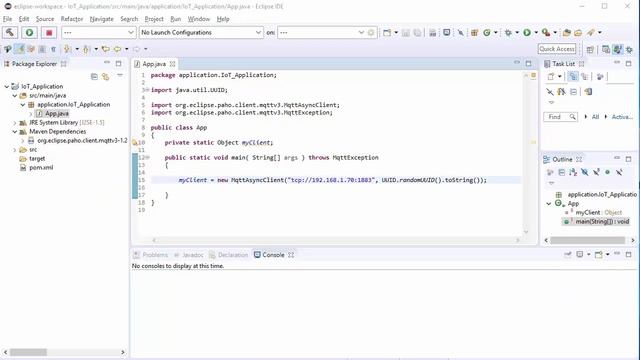Expand the src folder node
The height and width of the screenshot is (360, 640).
coord(15,150)
